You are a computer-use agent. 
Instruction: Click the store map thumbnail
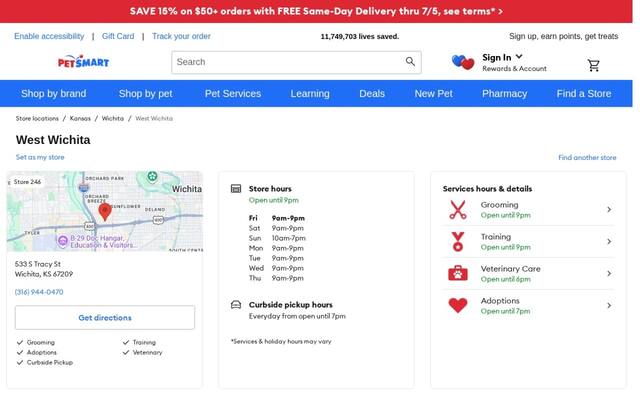coord(105,211)
